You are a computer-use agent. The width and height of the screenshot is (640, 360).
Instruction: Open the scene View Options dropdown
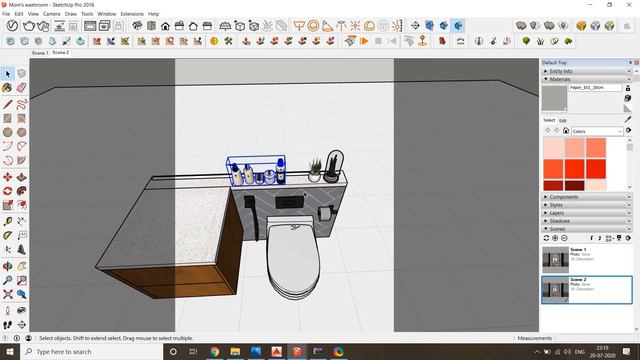point(609,238)
